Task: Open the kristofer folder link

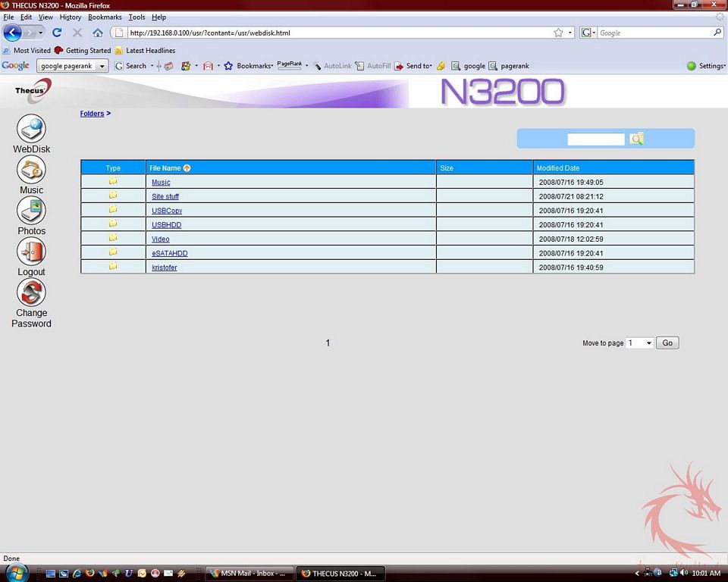Action: [164, 268]
